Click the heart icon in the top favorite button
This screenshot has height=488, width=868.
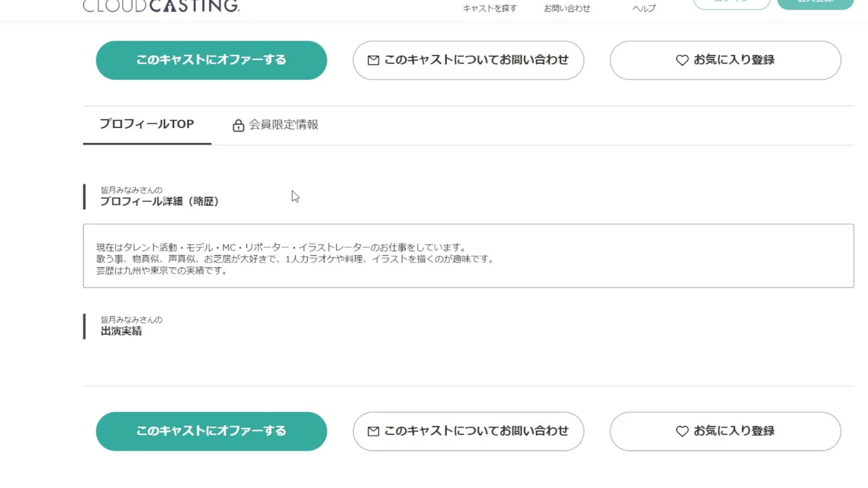click(682, 60)
